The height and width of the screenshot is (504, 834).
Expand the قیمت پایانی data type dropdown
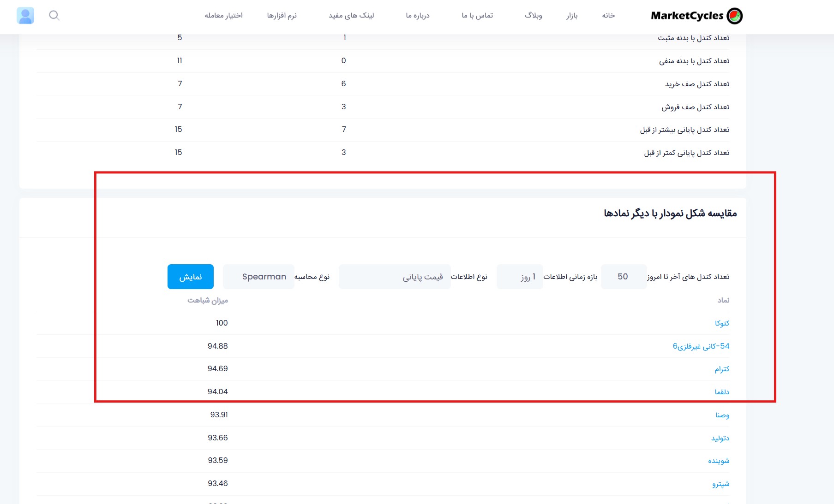pos(395,277)
